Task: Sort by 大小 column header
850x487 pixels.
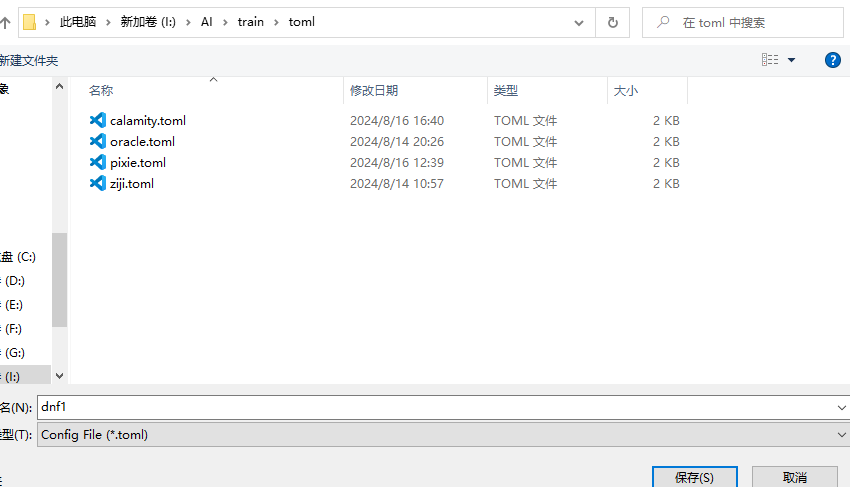Action: 625,90
